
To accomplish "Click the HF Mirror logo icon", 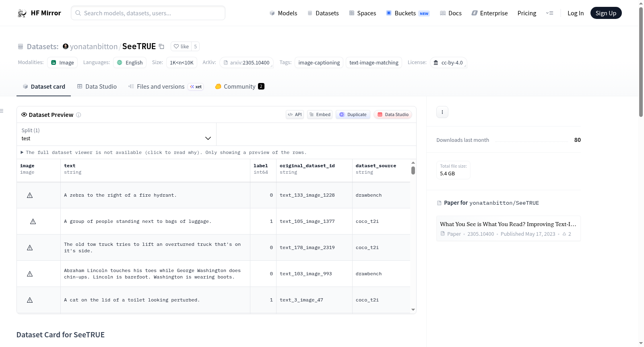I will [22, 13].
